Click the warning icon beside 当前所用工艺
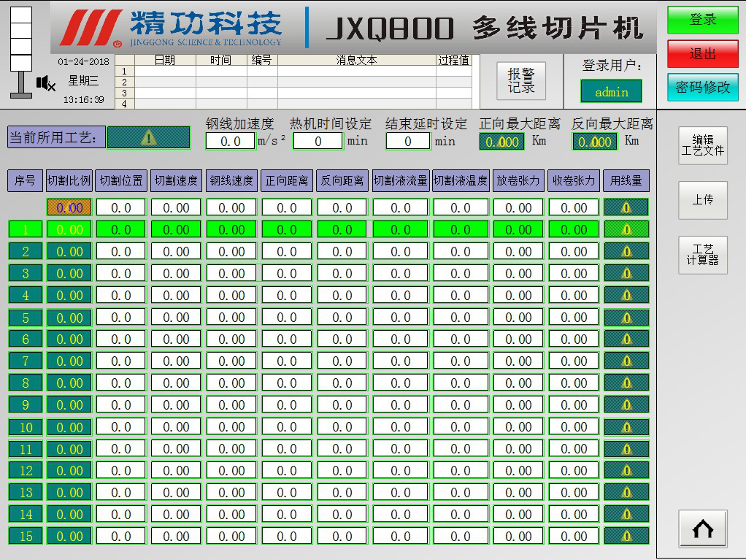Image resolution: width=746 pixels, height=560 pixels. pyautogui.click(x=148, y=137)
